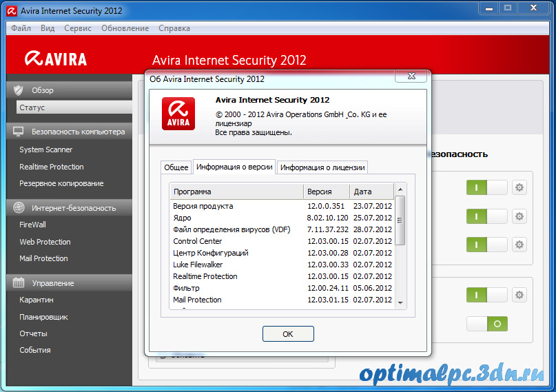The image size is (556, 392).
Task: Click the Avira title bar app icon
Action: pos(12,11)
